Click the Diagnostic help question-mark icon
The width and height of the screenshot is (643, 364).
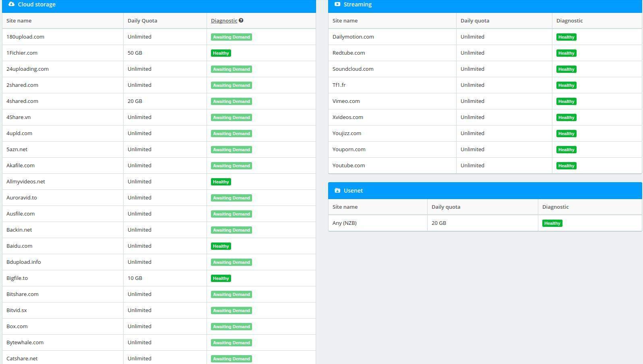tap(241, 21)
